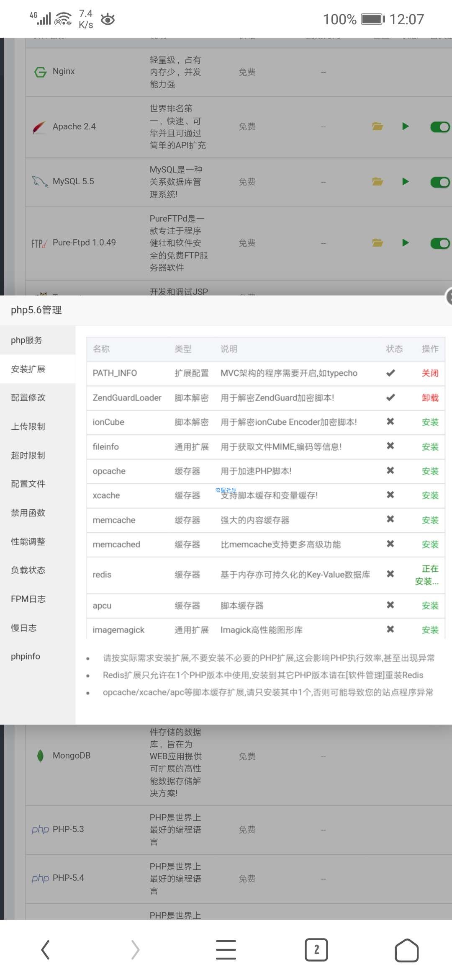Install the xcache extension
Viewport: 452px width, 980px height.
click(x=430, y=495)
